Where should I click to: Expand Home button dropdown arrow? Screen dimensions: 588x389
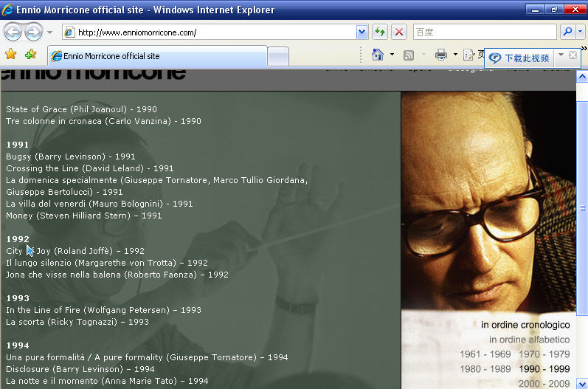[x=392, y=55]
